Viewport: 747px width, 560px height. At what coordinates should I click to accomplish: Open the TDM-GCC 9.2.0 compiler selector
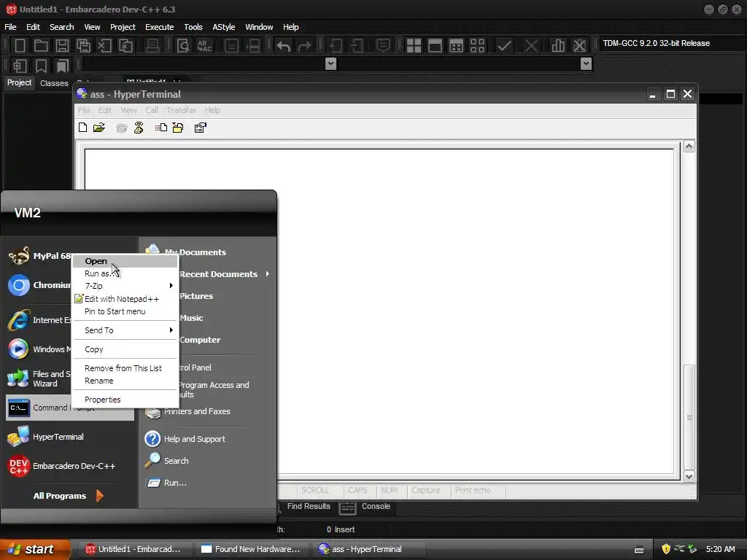pos(671,43)
